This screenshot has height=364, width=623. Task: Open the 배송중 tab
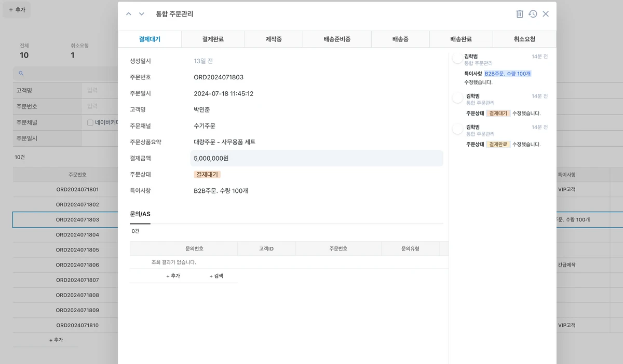400,39
